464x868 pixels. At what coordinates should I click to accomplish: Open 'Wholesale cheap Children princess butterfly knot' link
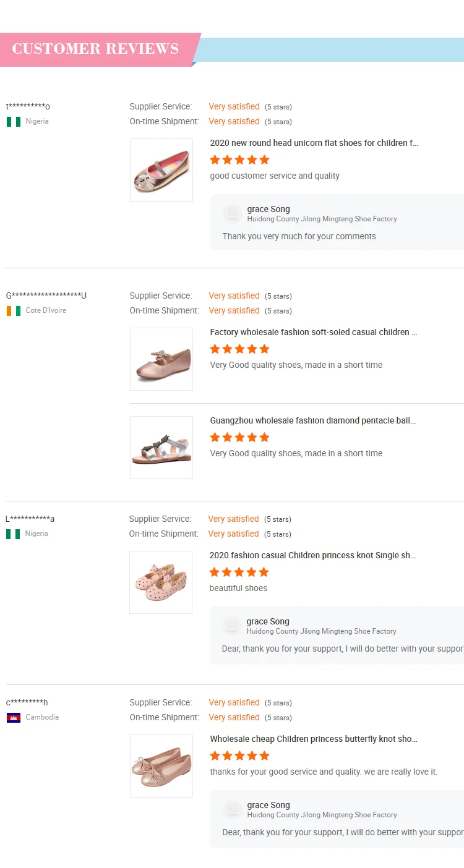pos(313,739)
